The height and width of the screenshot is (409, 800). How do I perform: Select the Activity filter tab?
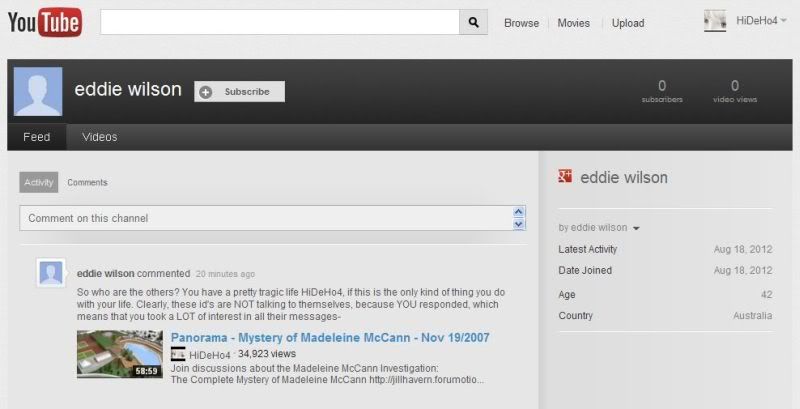(39, 183)
